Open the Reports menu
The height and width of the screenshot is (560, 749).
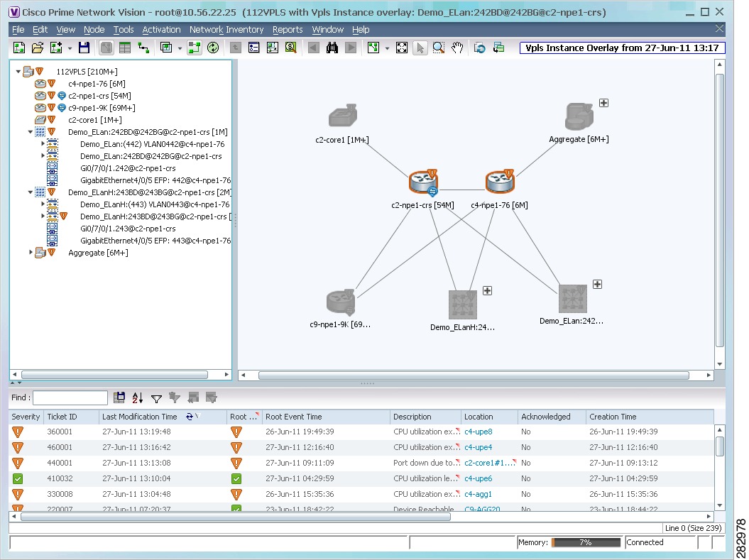tap(288, 30)
